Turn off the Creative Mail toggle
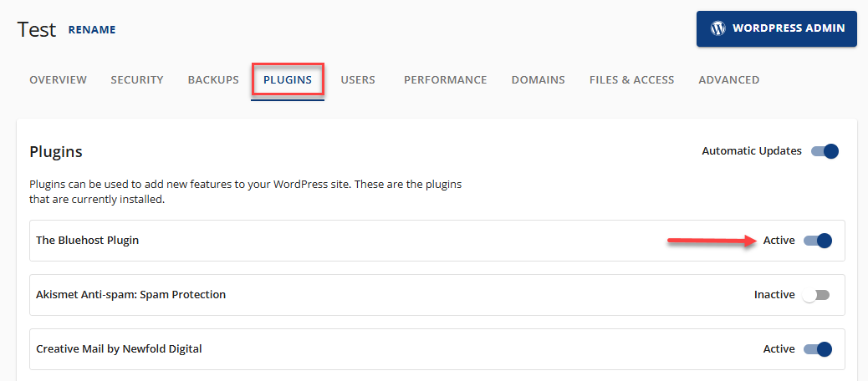This screenshot has height=381, width=868. pos(818,349)
